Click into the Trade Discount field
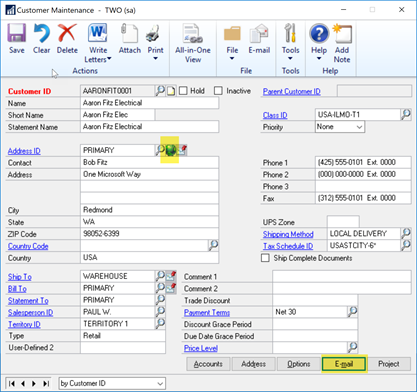This screenshot has width=417, height=392. 315,300
